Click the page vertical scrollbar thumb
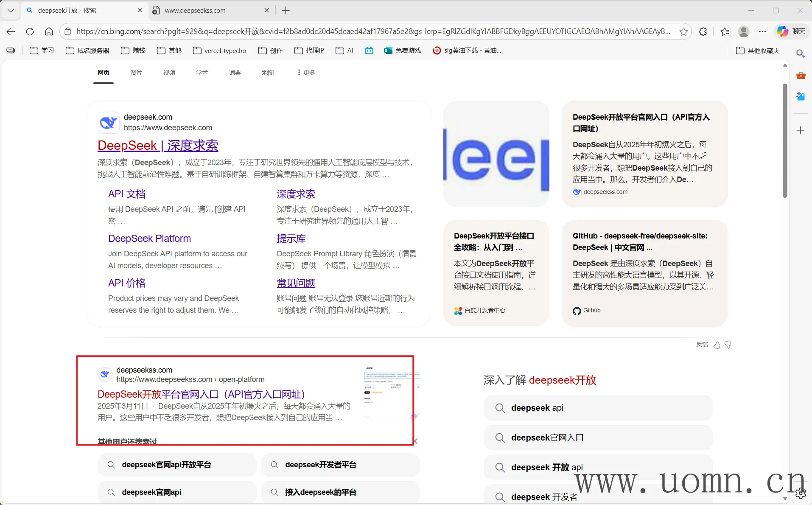Image resolution: width=812 pixels, height=505 pixels. (785, 140)
